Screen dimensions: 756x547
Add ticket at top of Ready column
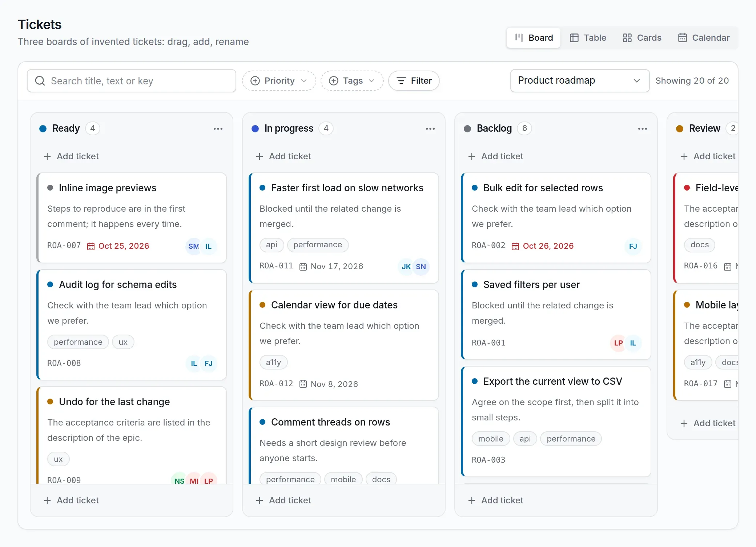pyautogui.click(x=71, y=156)
